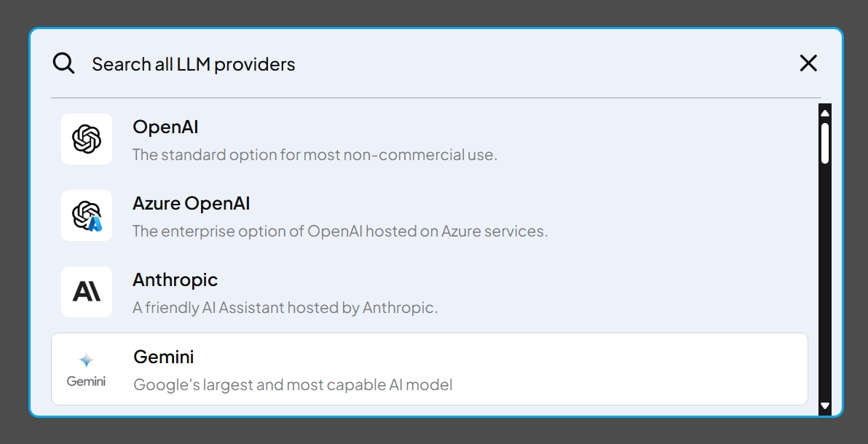
Task: Close the LLM provider search dialog
Action: (x=808, y=63)
